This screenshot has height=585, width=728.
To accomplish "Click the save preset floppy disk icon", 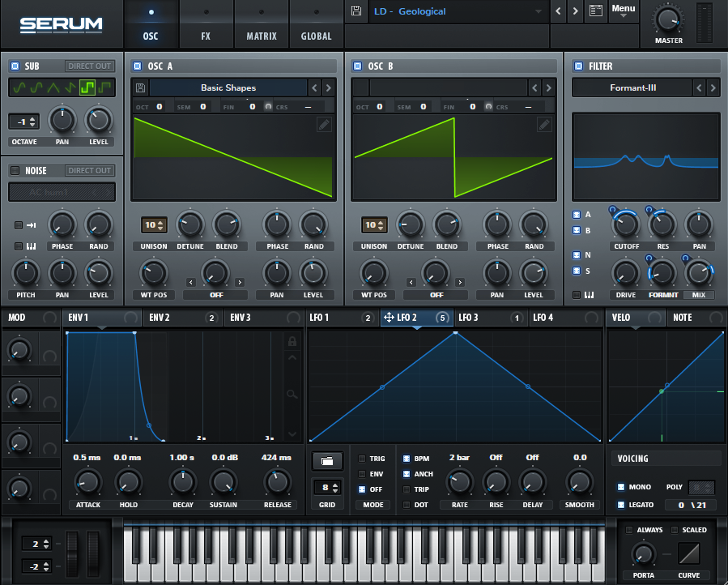I will (x=355, y=11).
